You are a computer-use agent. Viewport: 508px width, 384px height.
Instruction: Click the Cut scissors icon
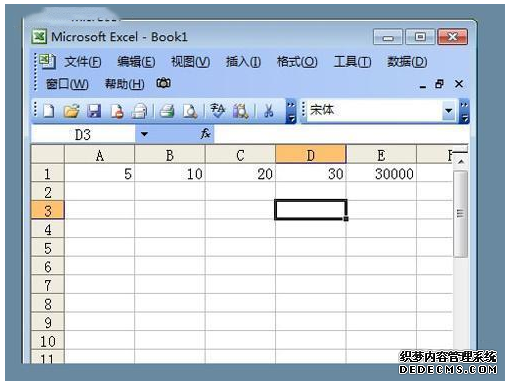(x=268, y=111)
